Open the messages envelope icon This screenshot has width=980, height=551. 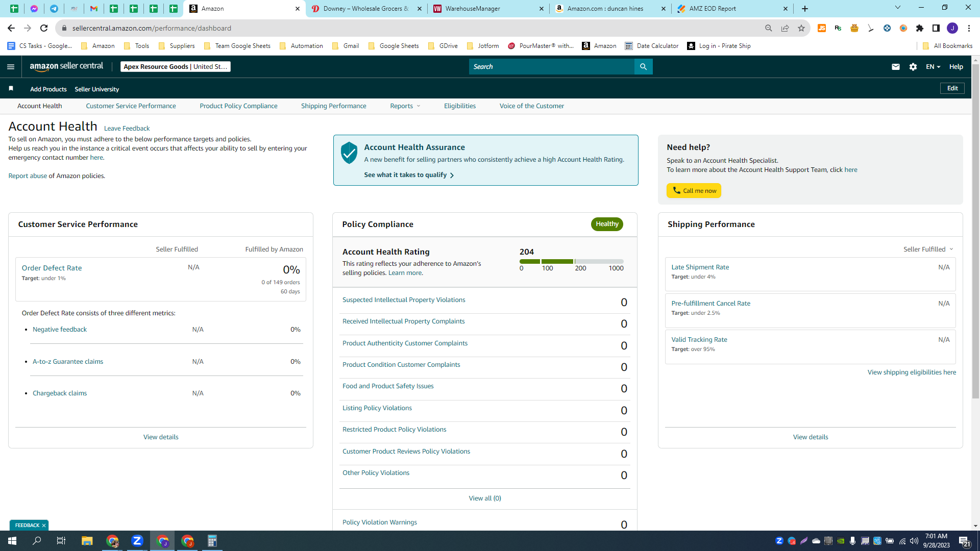point(895,67)
